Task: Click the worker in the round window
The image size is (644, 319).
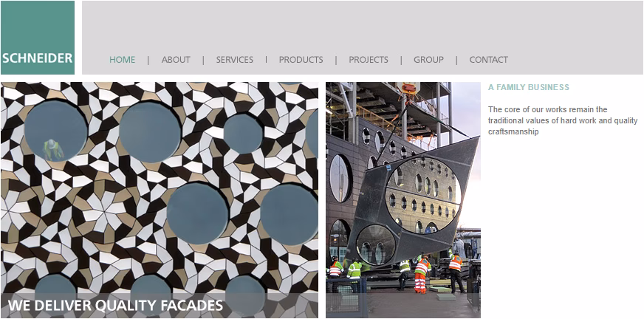Action: click(x=53, y=150)
